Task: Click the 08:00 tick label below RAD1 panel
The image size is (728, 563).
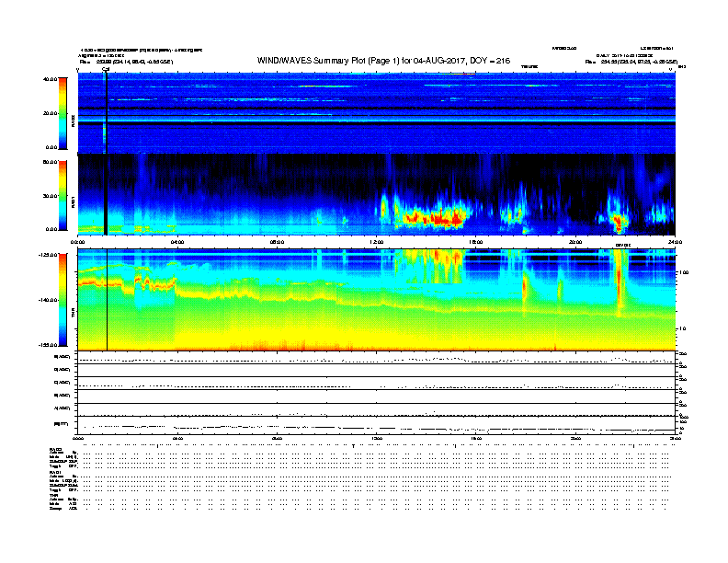Action: pos(277,242)
